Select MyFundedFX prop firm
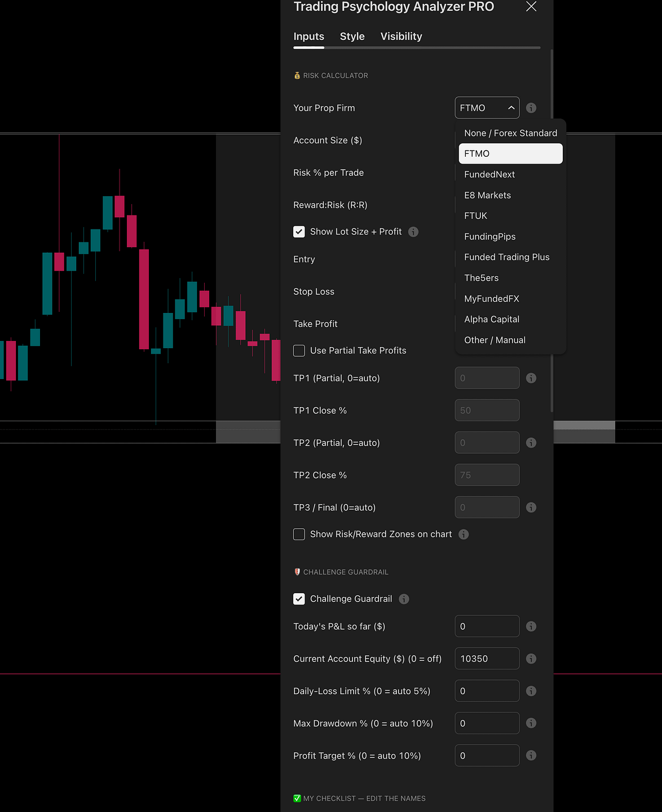The height and width of the screenshot is (812, 662). (x=510, y=299)
